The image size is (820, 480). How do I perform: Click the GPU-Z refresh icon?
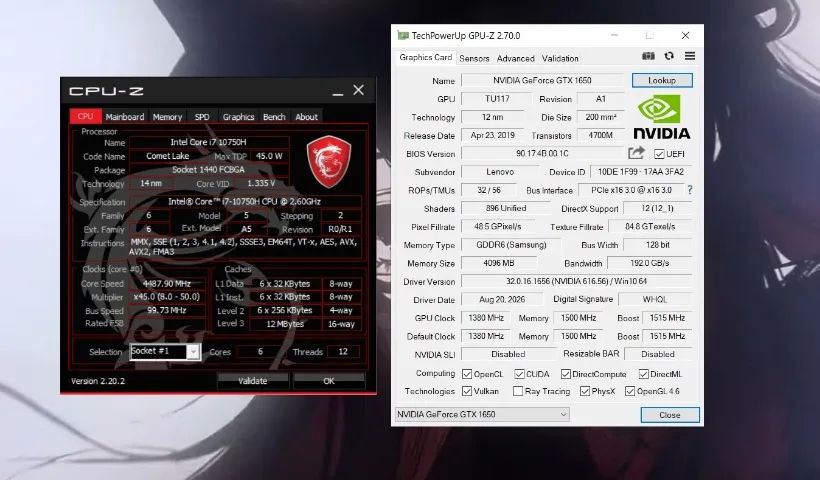[x=669, y=56]
